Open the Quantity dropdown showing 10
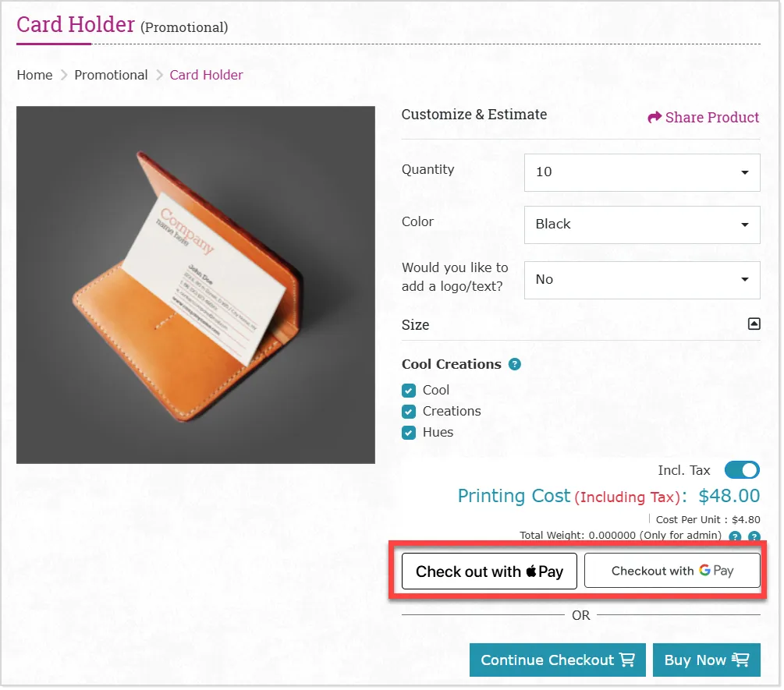Viewport: 784px width, 690px height. (x=644, y=173)
